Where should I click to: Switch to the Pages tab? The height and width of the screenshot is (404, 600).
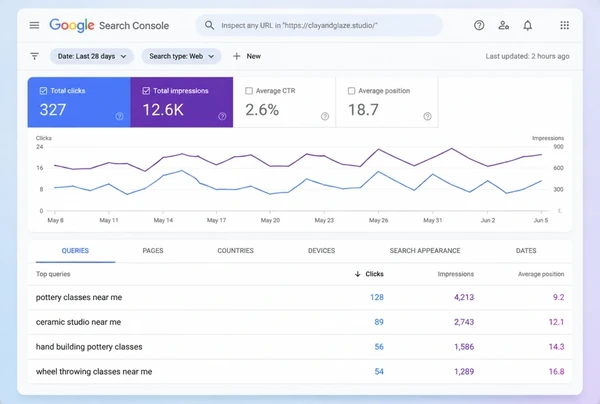pos(153,251)
